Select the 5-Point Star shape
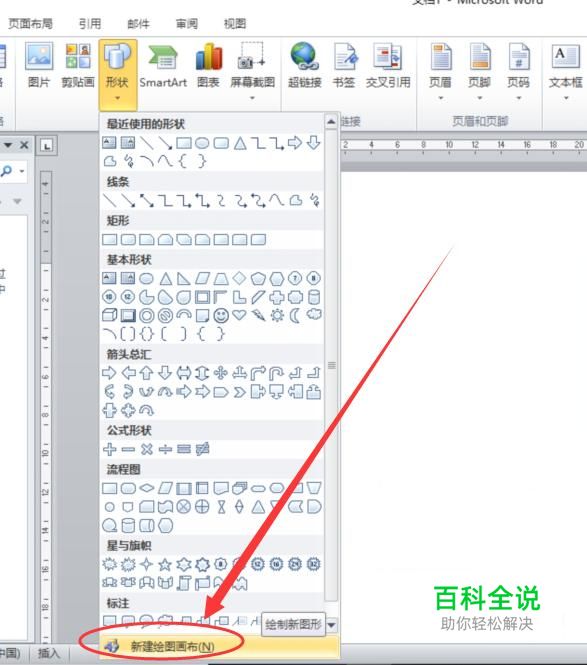Screen dimensions: 587x665 [x=165, y=564]
